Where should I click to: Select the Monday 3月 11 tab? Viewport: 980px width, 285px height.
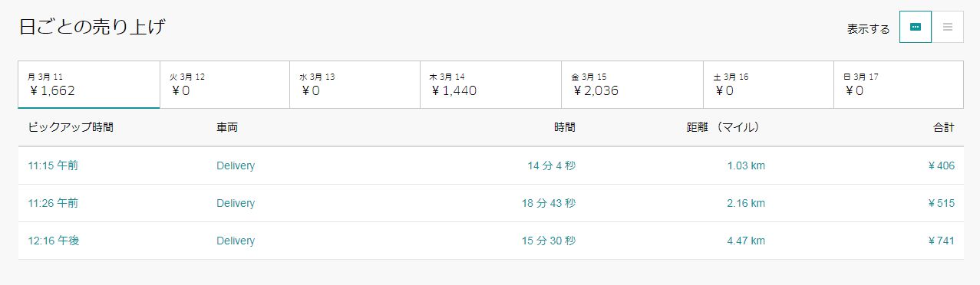89,84
